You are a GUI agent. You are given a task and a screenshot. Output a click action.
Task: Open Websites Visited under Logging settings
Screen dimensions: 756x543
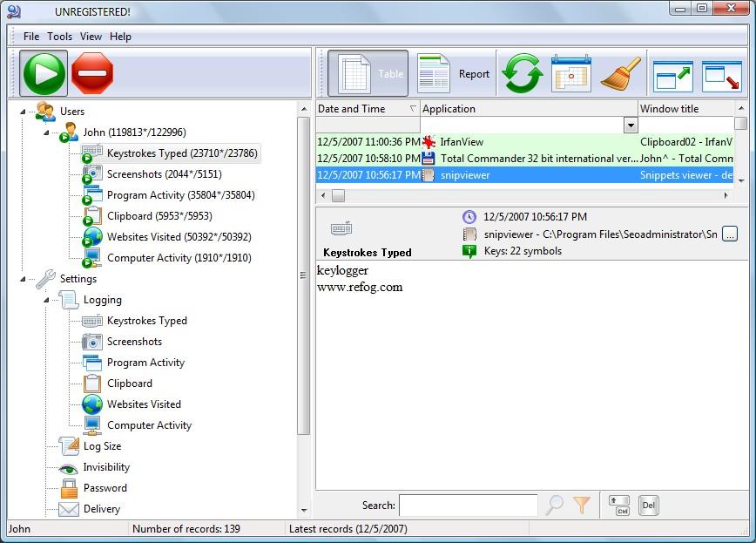point(145,404)
